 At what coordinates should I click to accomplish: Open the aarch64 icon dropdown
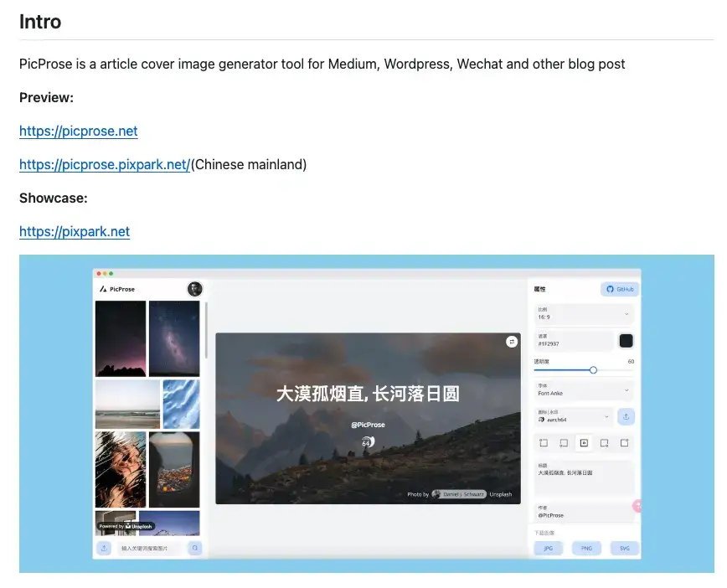(574, 416)
